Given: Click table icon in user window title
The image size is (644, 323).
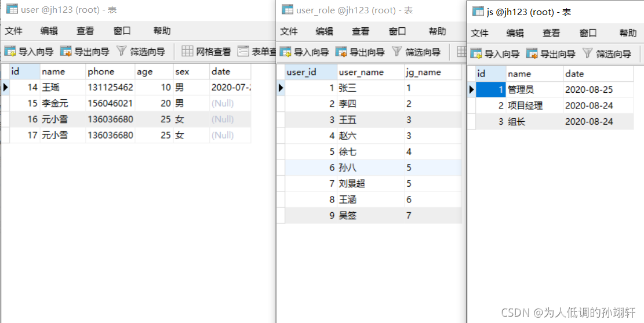Looking at the screenshot, I should [x=12, y=10].
